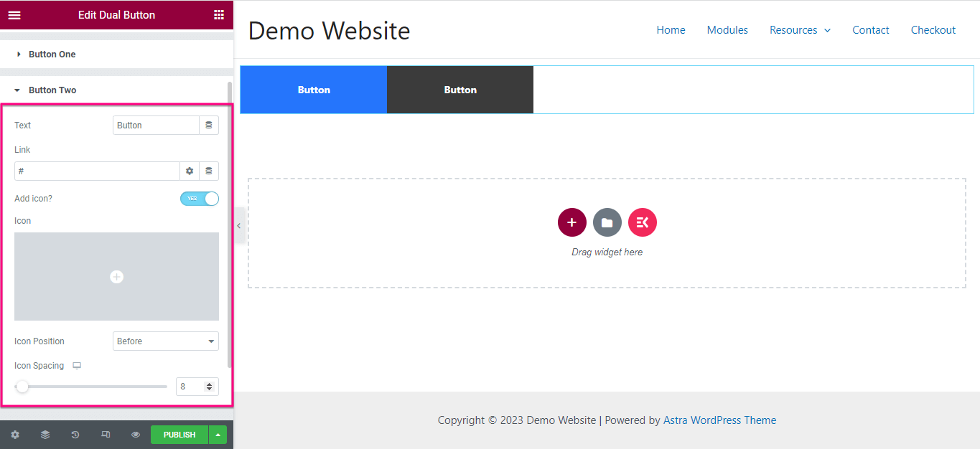
Task: Switch to Responsive Mode icon
Action: (x=106, y=435)
